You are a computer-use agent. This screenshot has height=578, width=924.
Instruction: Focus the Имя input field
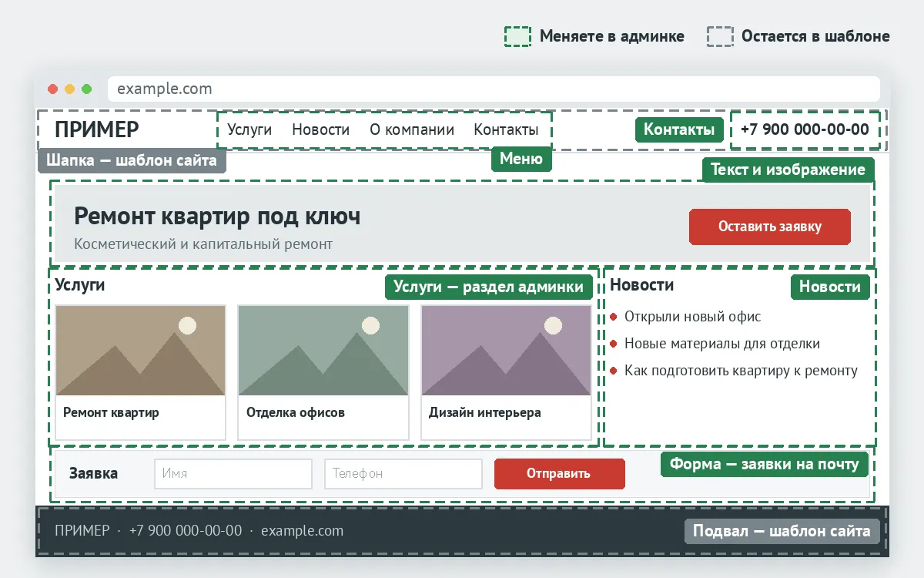coord(233,474)
